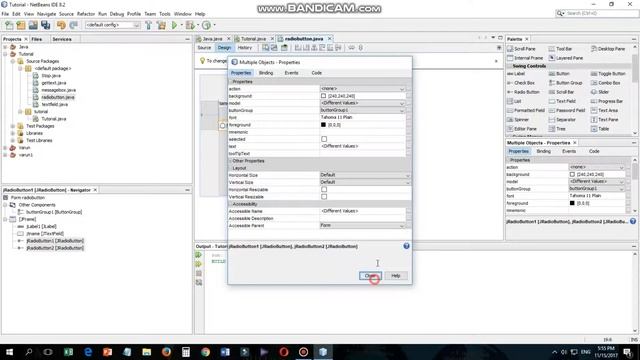Image resolution: width=640 pixels, height=360 pixels.
Task: Click the Undo toolbar icon
Action: click(x=61, y=25)
